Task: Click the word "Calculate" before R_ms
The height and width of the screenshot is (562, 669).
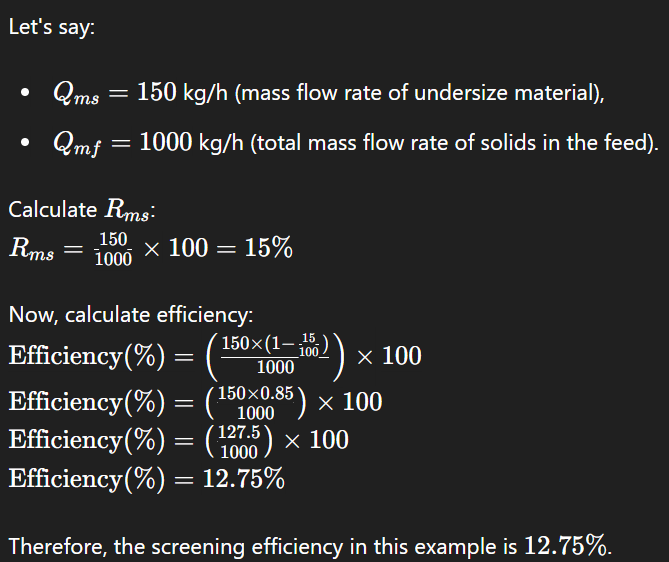Action: [52, 210]
